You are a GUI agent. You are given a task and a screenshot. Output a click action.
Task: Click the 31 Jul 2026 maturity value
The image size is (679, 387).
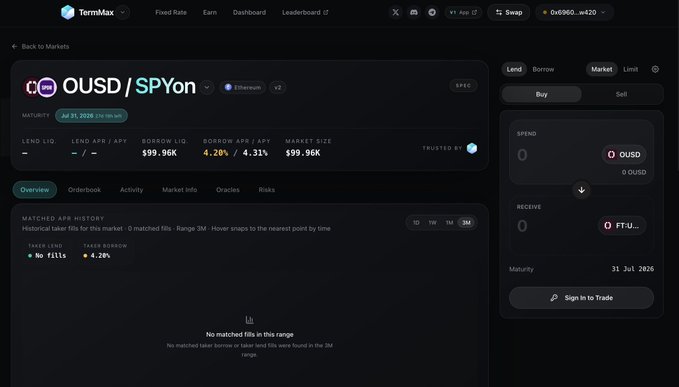click(x=633, y=269)
